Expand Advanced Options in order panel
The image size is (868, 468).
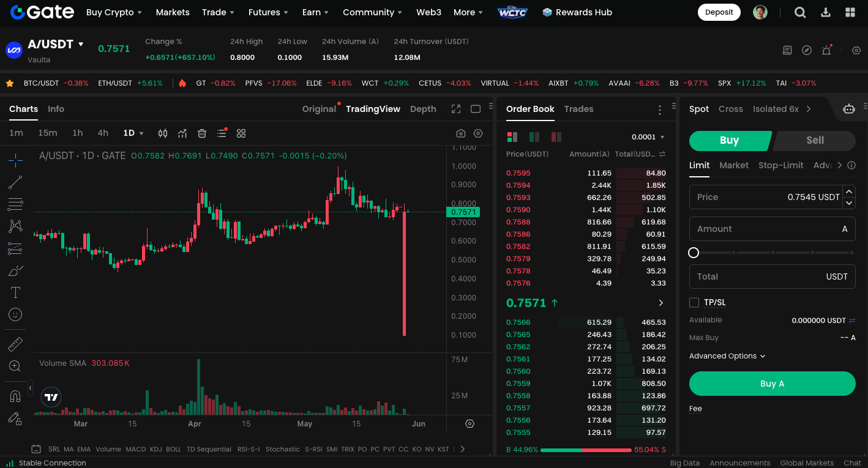pyautogui.click(x=727, y=355)
